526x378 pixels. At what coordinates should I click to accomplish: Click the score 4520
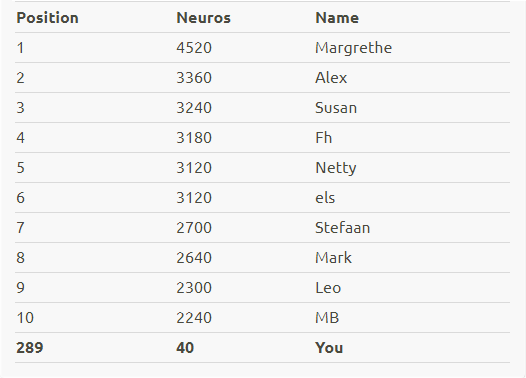194,48
